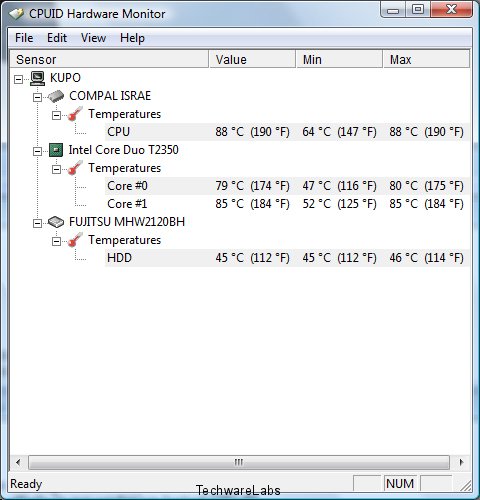The image size is (480, 500).
Task: Open the File menu
Action: coord(24,38)
